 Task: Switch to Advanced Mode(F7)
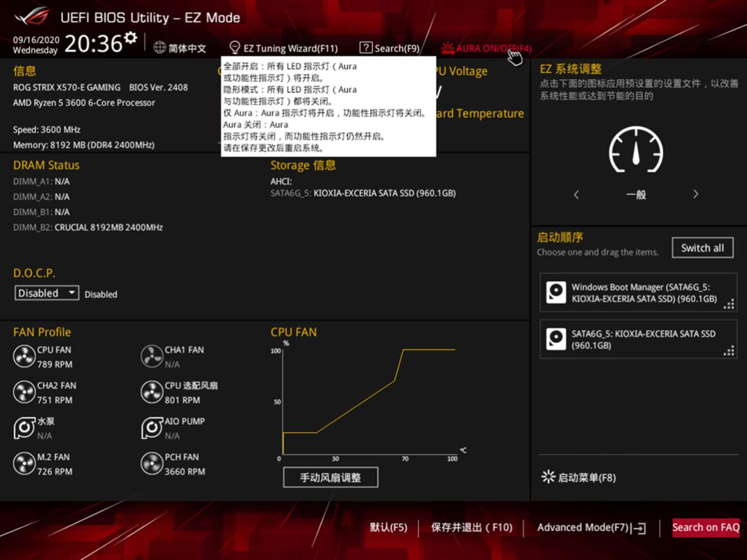(583, 528)
